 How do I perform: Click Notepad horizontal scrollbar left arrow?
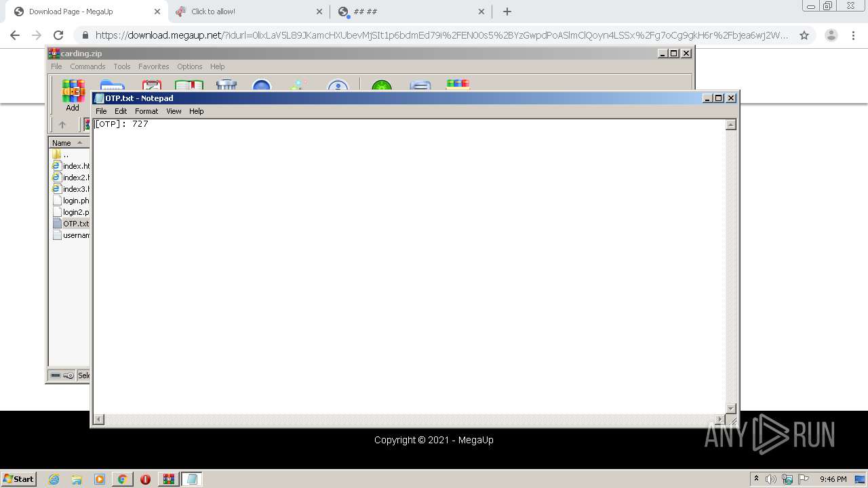[99, 420]
